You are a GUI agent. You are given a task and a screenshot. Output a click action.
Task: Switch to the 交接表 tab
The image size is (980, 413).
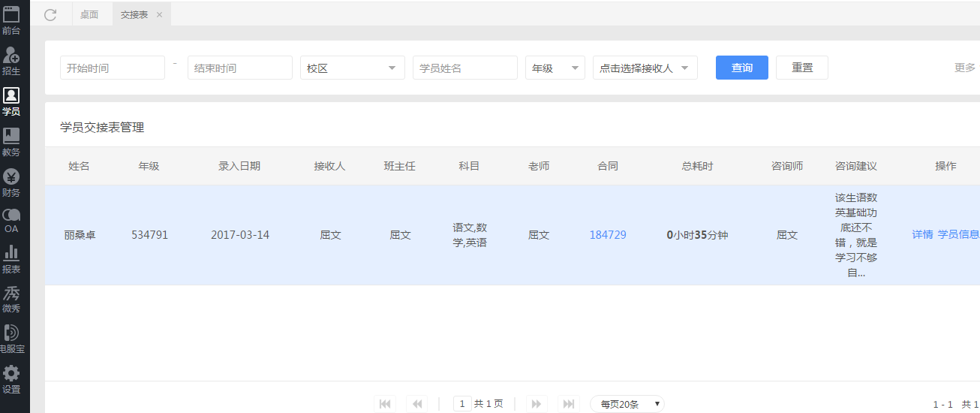(134, 14)
